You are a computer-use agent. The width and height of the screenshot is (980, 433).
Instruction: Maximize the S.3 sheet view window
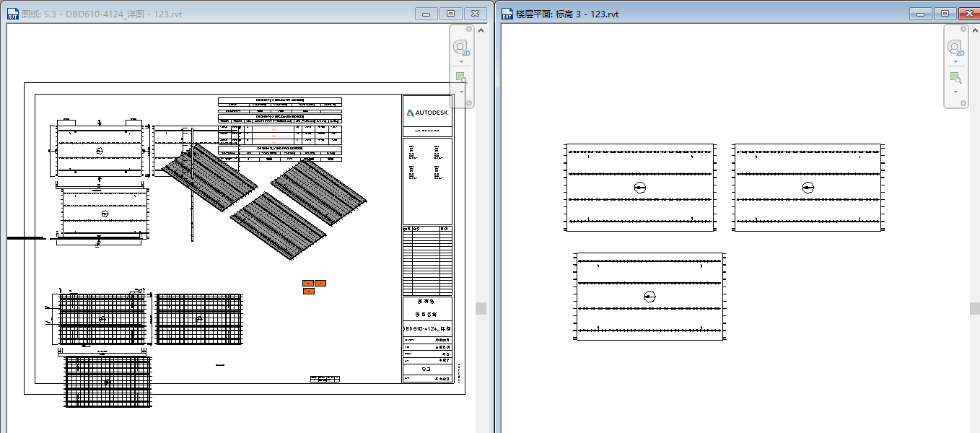[x=451, y=14]
